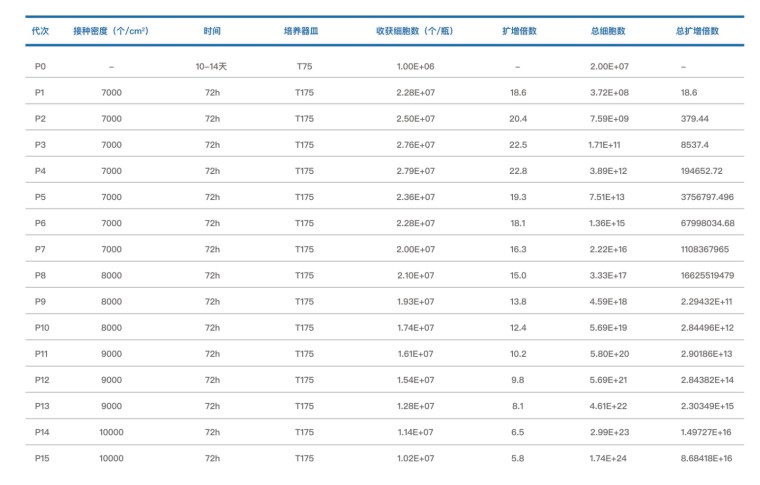Viewport: 760px width, 485px height.
Task: Click the 379.44 total expansion value
Action: click(x=694, y=118)
